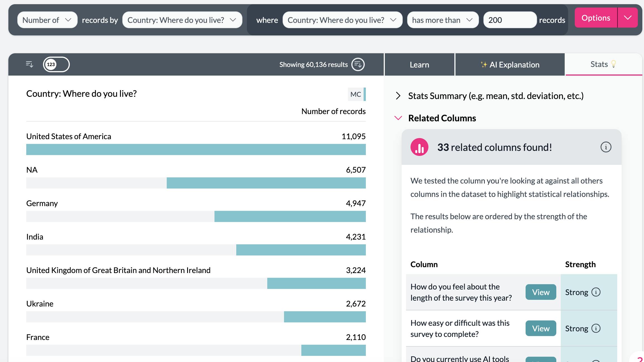The height and width of the screenshot is (362, 644).
Task: Switch to the Learn tab
Action: 419,65
